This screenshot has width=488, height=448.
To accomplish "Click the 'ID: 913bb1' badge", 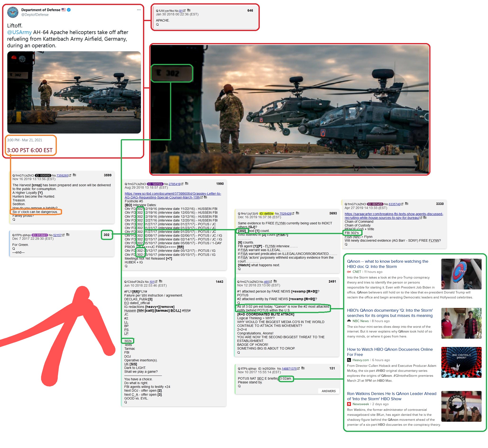I will tap(40, 235).
